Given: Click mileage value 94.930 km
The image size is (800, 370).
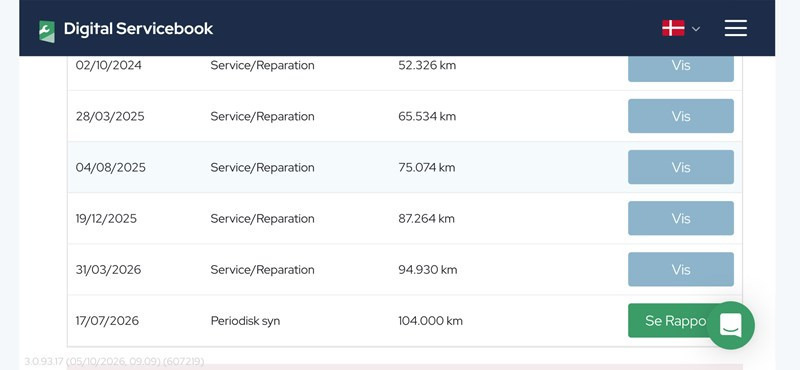Looking at the screenshot, I should tap(428, 269).
